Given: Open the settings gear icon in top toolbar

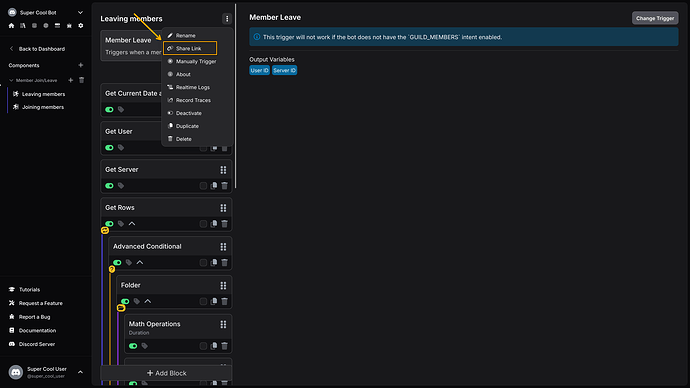Looking at the screenshot, I should click(x=81, y=26).
